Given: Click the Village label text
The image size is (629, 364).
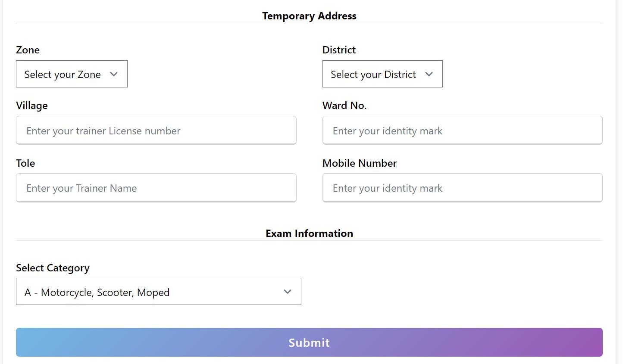Looking at the screenshot, I should click(x=32, y=106).
